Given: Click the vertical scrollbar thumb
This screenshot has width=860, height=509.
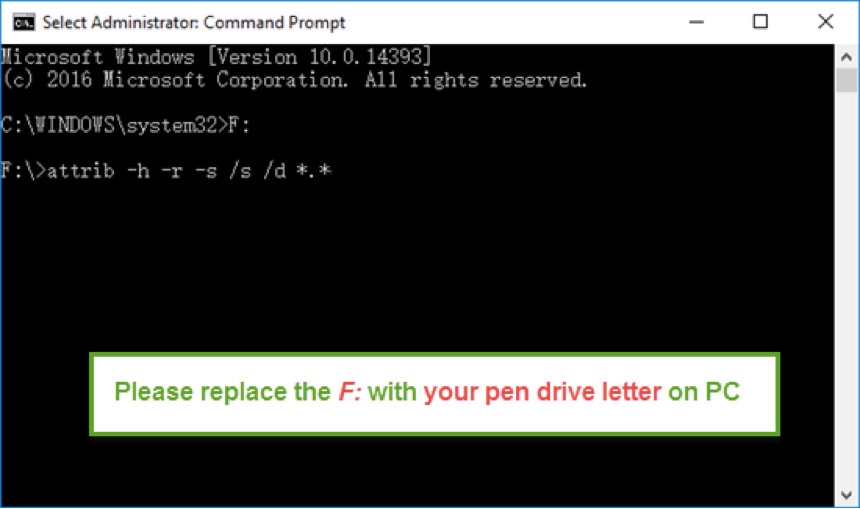Looking at the screenshot, I should coord(846,80).
